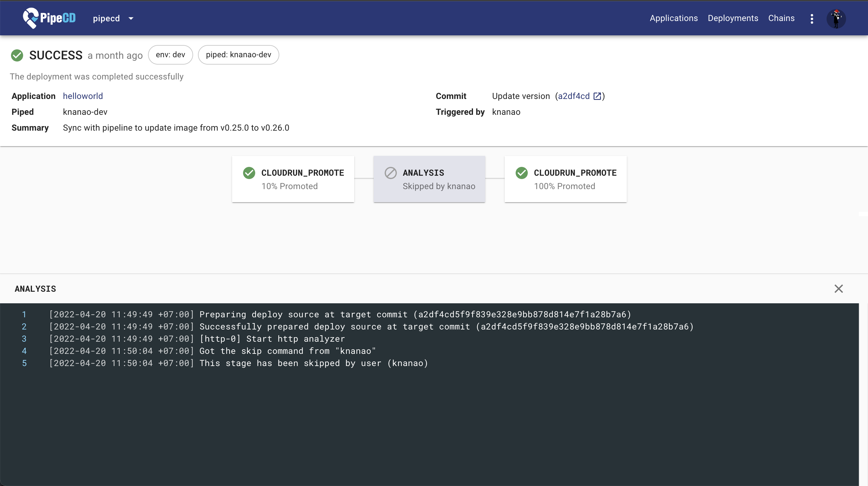Viewport: 868px width, 486px height.
Task: Open the pipecd project dropdown arrow
Action: pyautogui.click(x=131, y=19)
